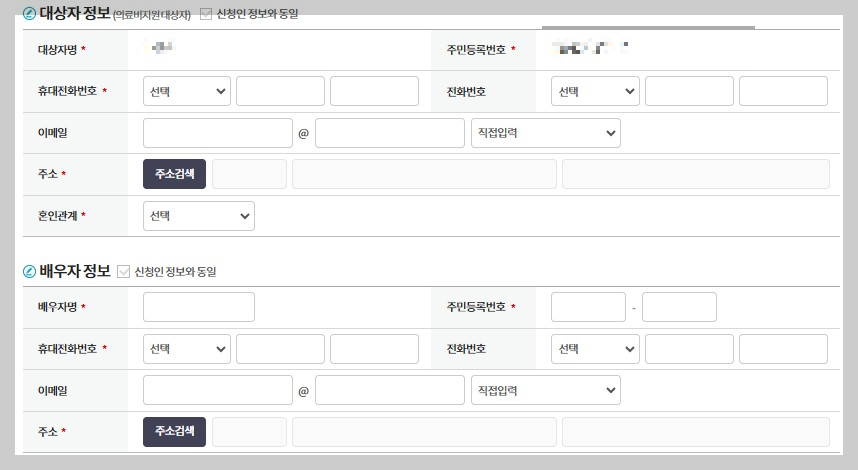This screenshot has height=470, width=858.
Task: Click the pencil icon beside 대상자 정보 heading
Action: click(x=30, y=14)
